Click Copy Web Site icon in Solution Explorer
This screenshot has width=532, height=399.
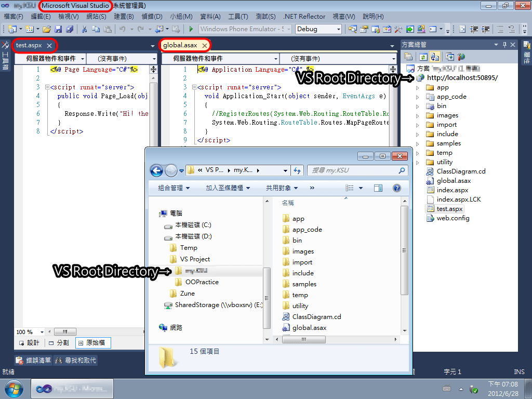(450, 57)
